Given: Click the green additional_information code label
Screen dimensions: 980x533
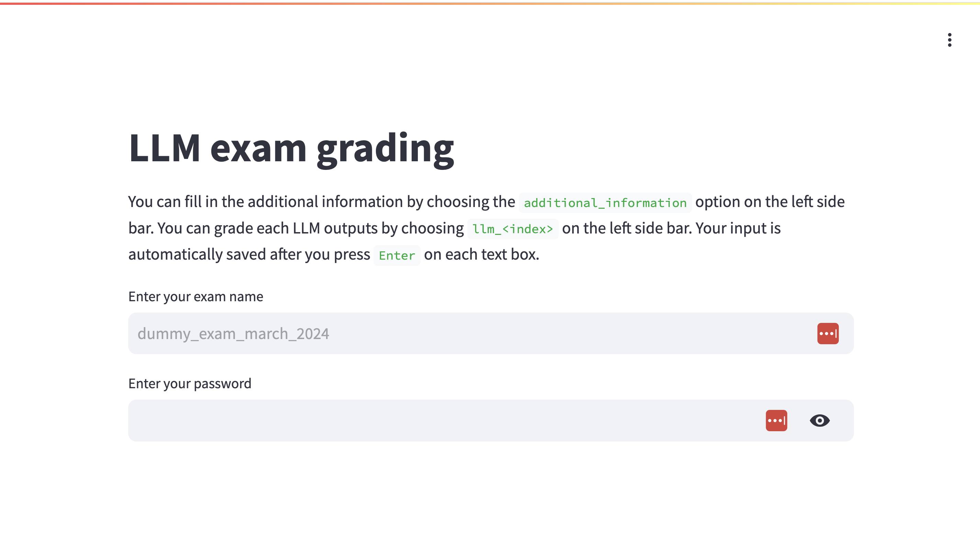Looking at the screenshot, I should pos(605,203).
